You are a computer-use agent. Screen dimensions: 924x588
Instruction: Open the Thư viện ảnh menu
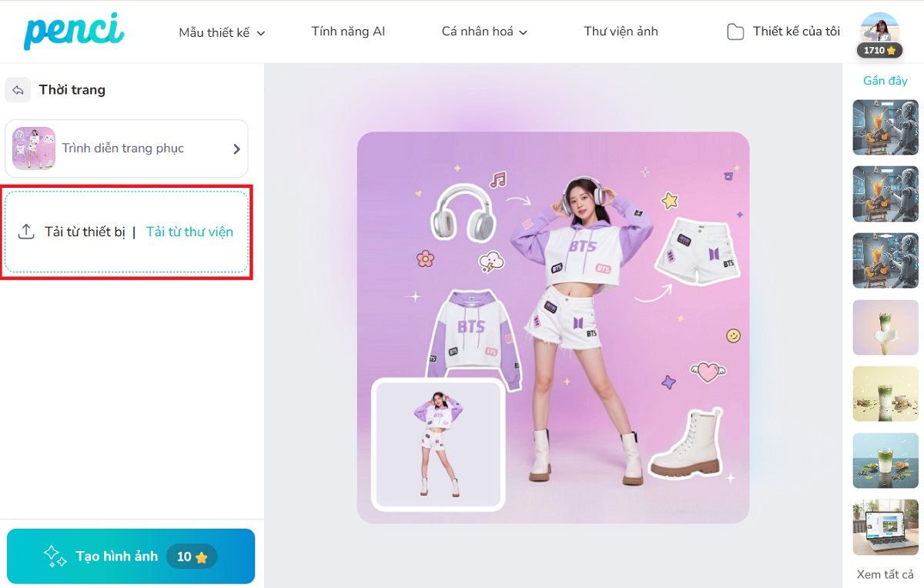pos(621,32)
